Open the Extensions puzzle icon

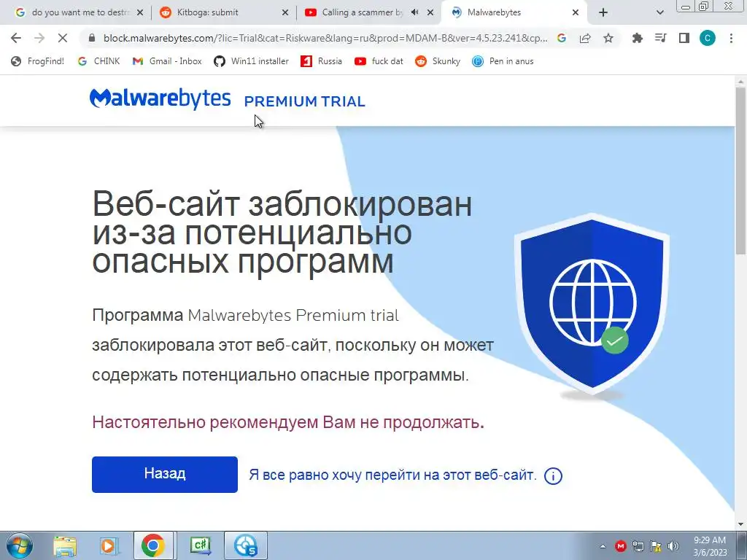tap(637, 38)
